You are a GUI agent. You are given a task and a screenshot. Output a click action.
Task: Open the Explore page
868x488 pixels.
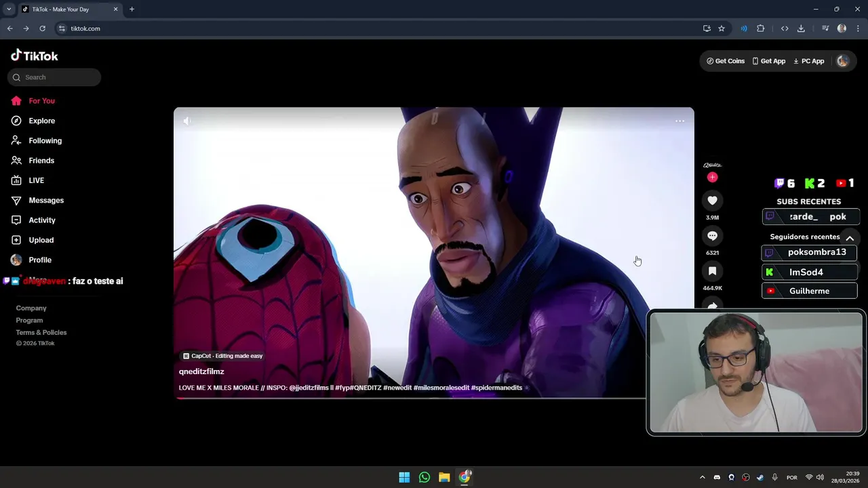pyautogui.click(x=42, y=121)
